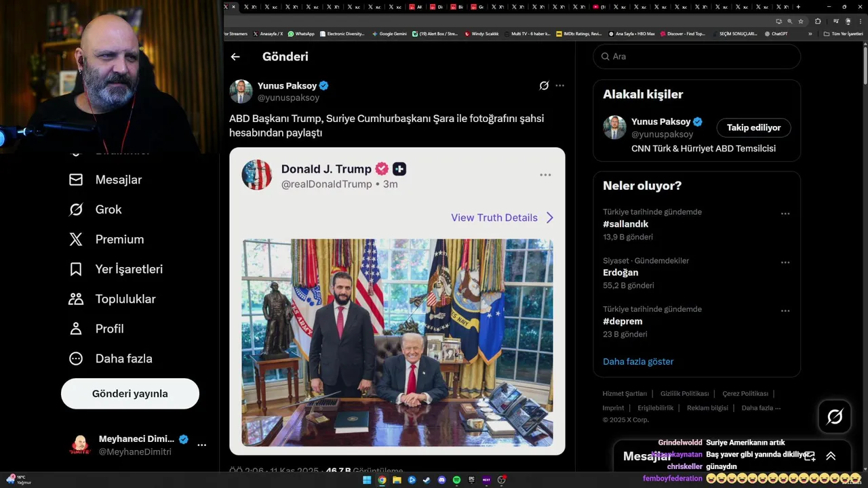
Task: Open the three-dot menu on Yunus Paksoy's post
Action: 559,85
